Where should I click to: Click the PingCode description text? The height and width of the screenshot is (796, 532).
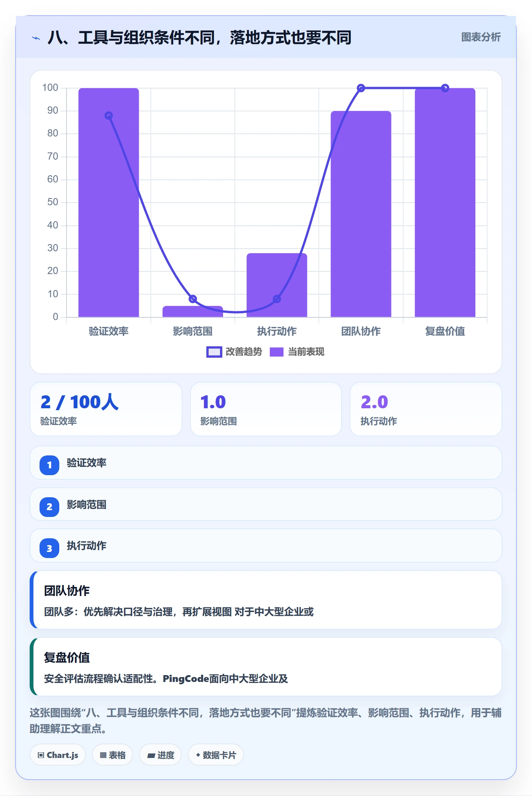coord(166,679)
